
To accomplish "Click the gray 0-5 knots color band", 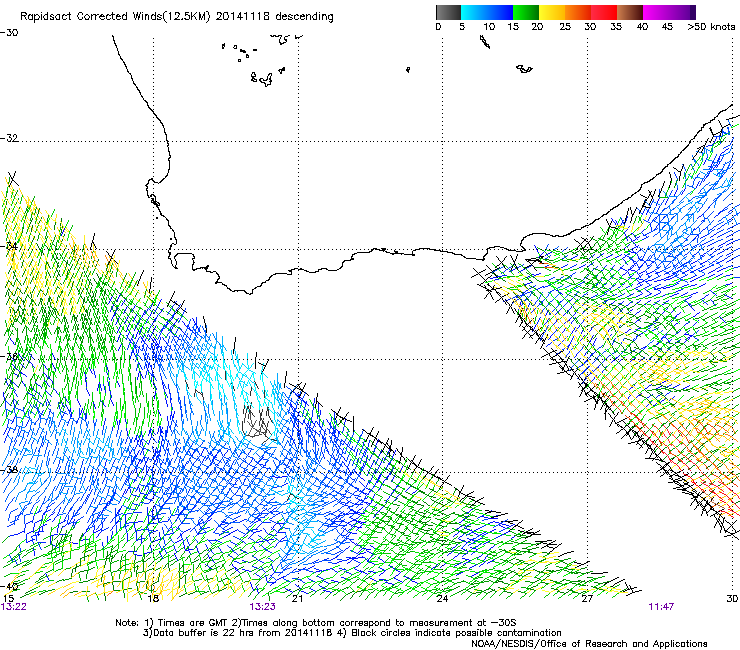I will pos(448,12).
